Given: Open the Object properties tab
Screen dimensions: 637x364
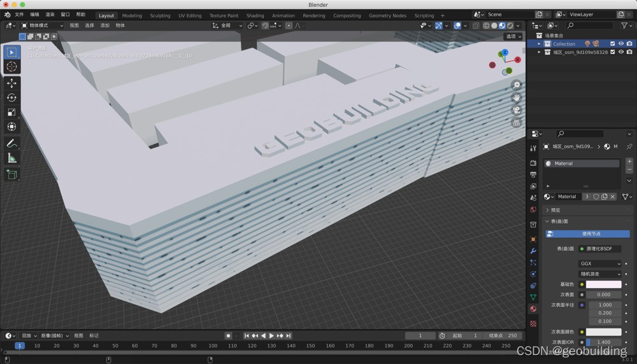Looking at the screenshot, I should pyautogui.click(x=533, y=239).
